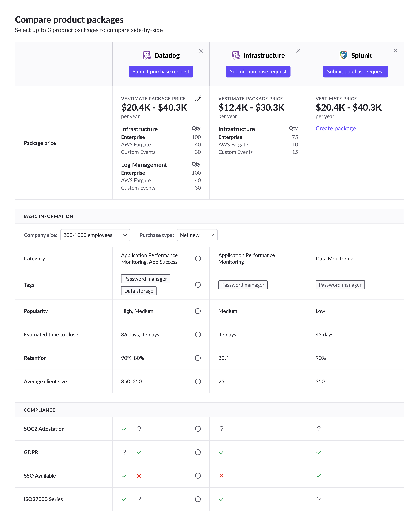Screen dimensions: 420x526
Task: Click the Infrastructure column's Medium popularity value
Action: point(228,311)
